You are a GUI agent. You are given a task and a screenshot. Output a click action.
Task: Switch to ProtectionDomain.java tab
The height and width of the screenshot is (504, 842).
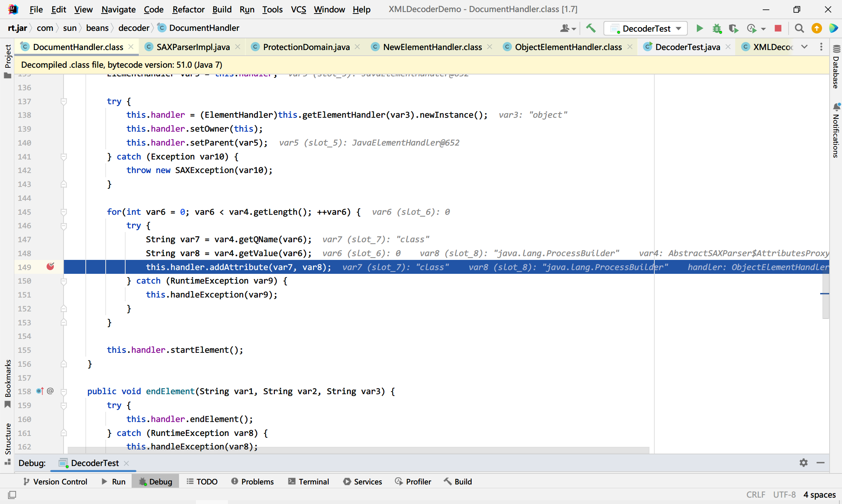[306, 47]
